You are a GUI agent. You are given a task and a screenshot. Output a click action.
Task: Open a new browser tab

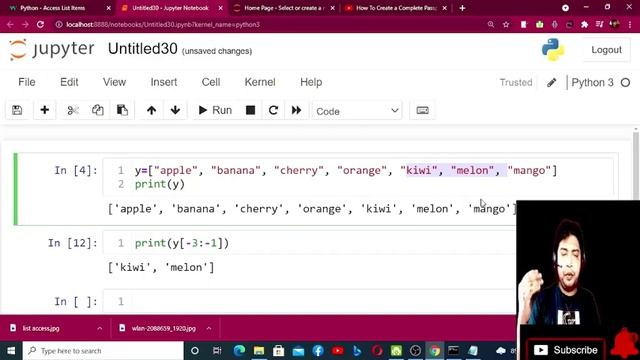click(462, 8)
